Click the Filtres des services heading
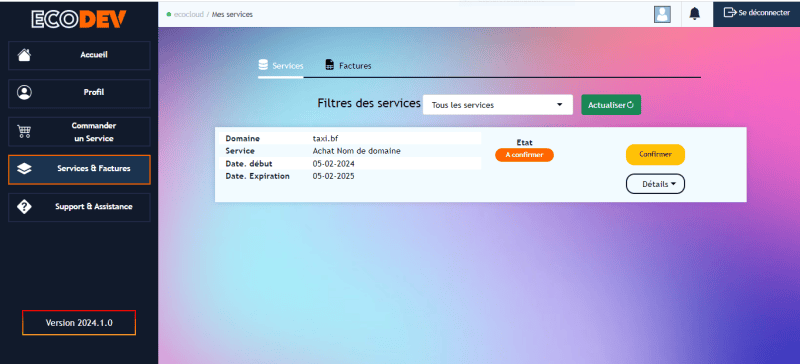Screen dimensions: 800x364 369,103
